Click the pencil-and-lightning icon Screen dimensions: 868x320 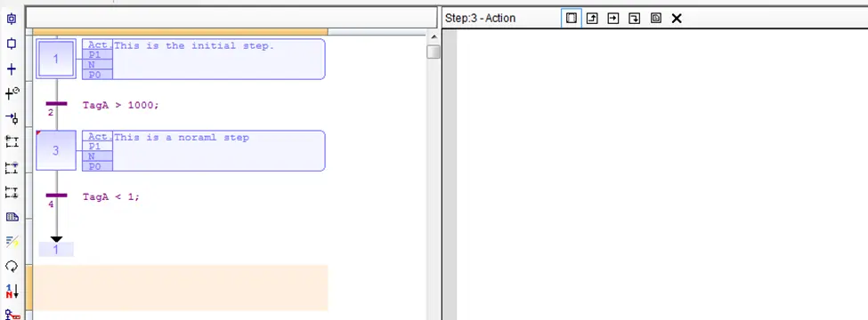pos(12,241)
